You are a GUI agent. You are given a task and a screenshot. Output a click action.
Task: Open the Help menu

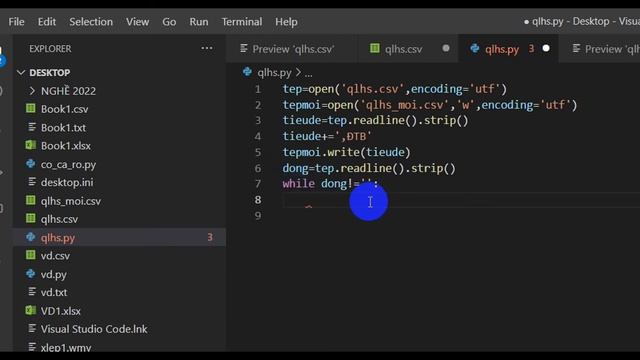point(286,22)
